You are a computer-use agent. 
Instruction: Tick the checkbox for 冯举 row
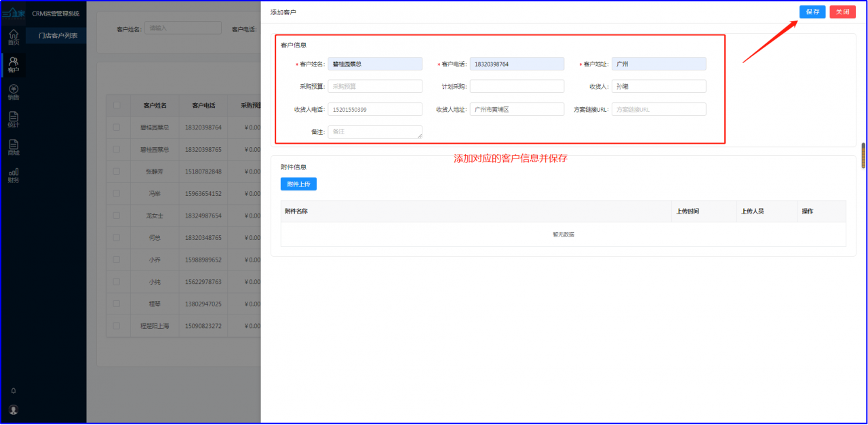pos(117,194)
